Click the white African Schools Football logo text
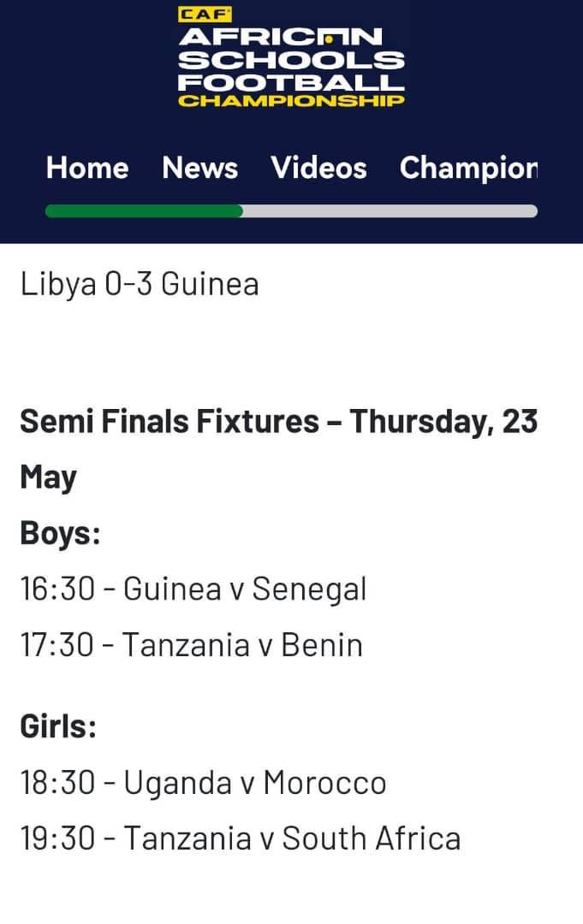 pyautogui.click(x=291, y=60)
